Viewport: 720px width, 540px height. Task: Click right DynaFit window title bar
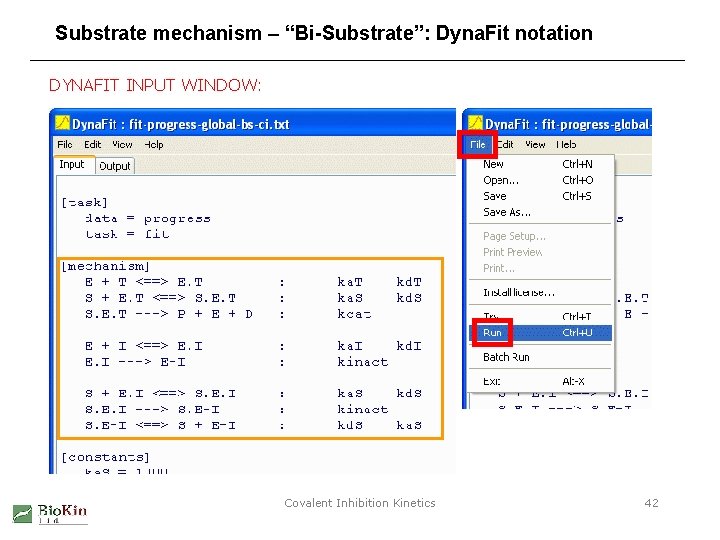point(557,123)
